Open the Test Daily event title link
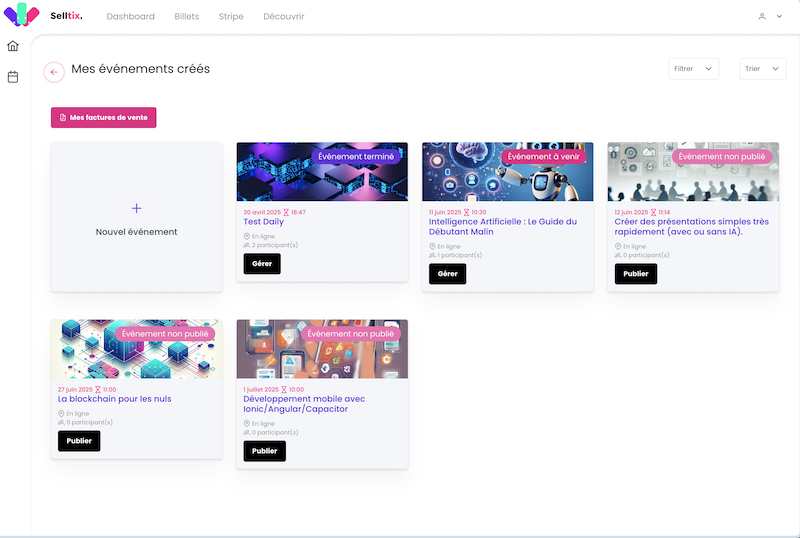This screenshot has height=538, width=800. tap(264, 222)
